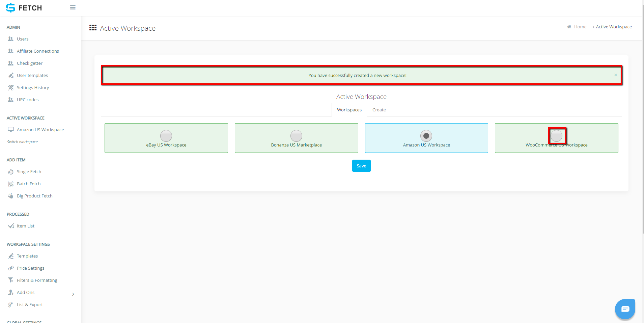Click the Settings History icon
Viewport: 644px width, 323px height.
11,87
